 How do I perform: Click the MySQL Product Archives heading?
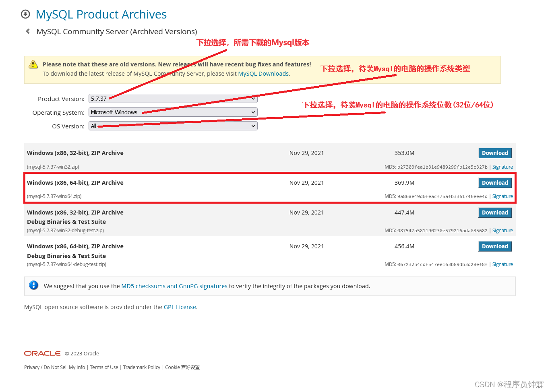tap(101, 14)
